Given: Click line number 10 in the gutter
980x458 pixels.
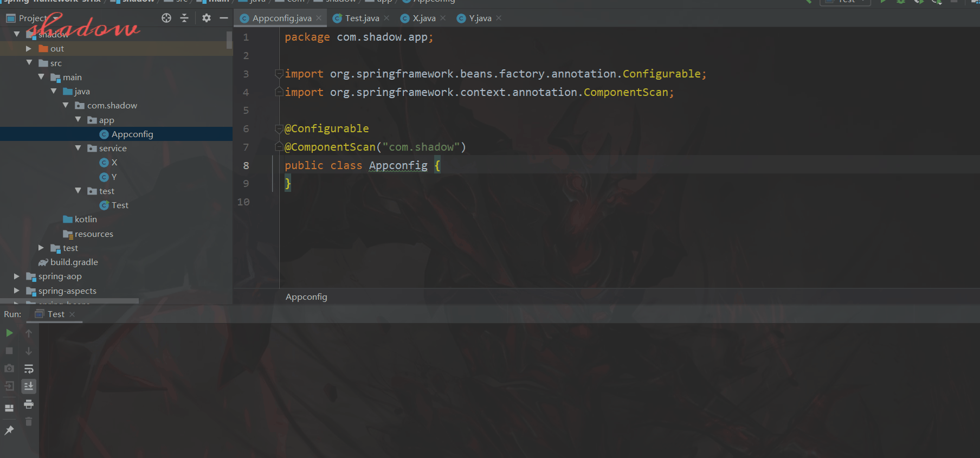Looking at the screenshot, I should point(243,202).
